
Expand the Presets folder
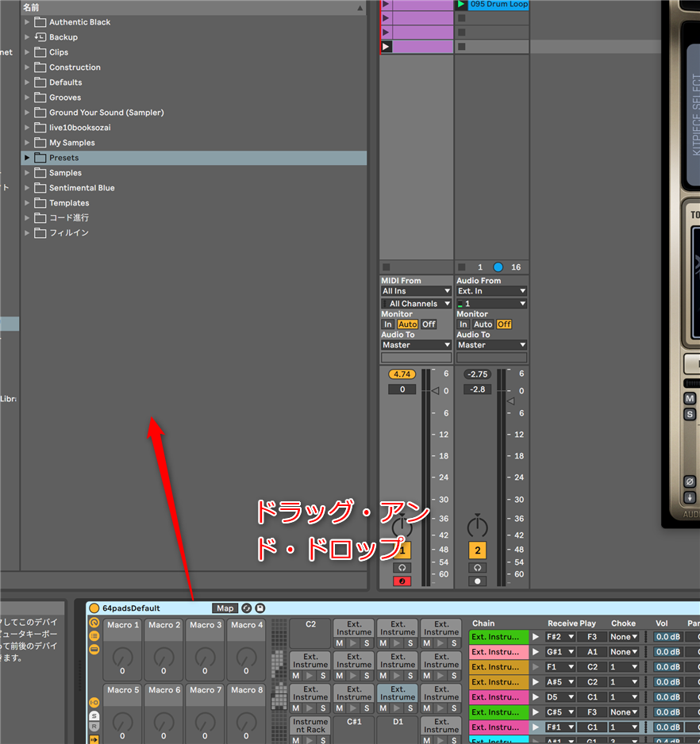point(27,158)
